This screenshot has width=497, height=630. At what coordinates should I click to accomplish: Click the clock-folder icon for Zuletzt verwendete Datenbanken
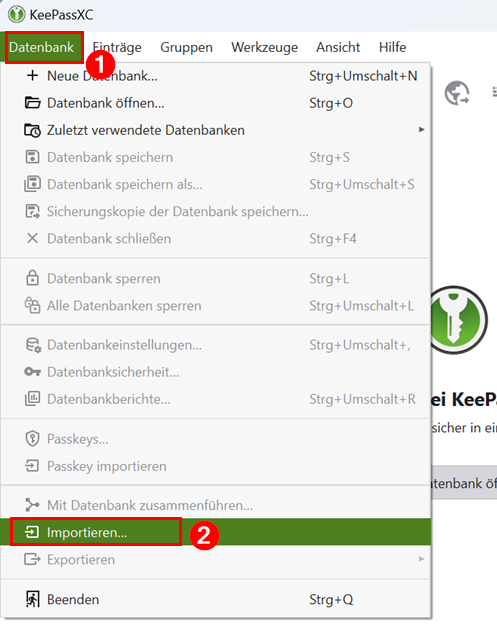pyautogui.click(x=32, y=130)
